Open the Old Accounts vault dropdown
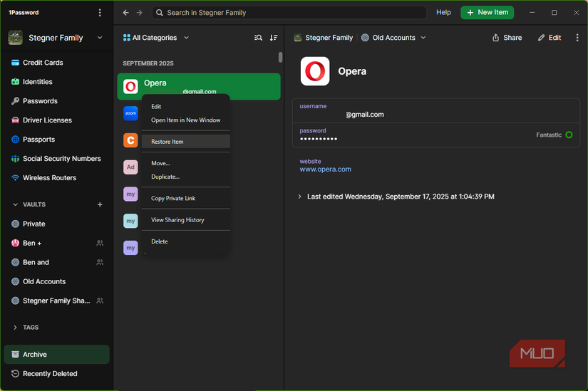This screenshot has width=588, height=391. coord(393,38)
